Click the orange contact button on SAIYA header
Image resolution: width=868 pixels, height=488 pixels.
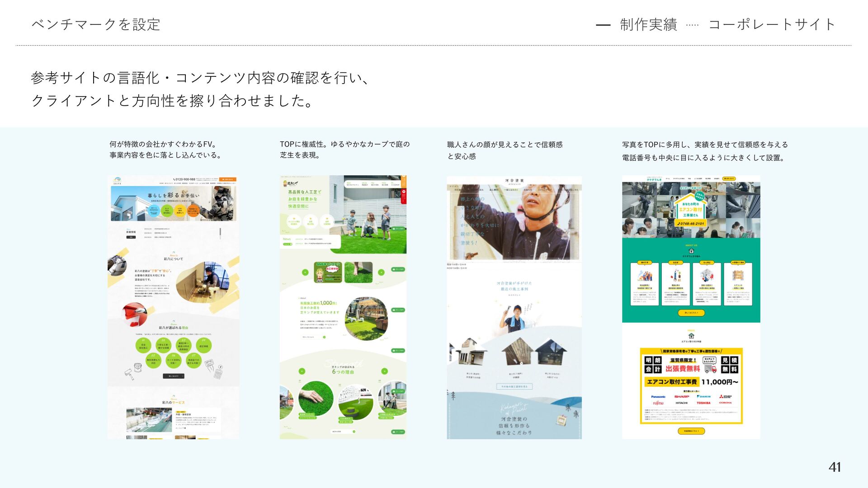pos(228,179)
